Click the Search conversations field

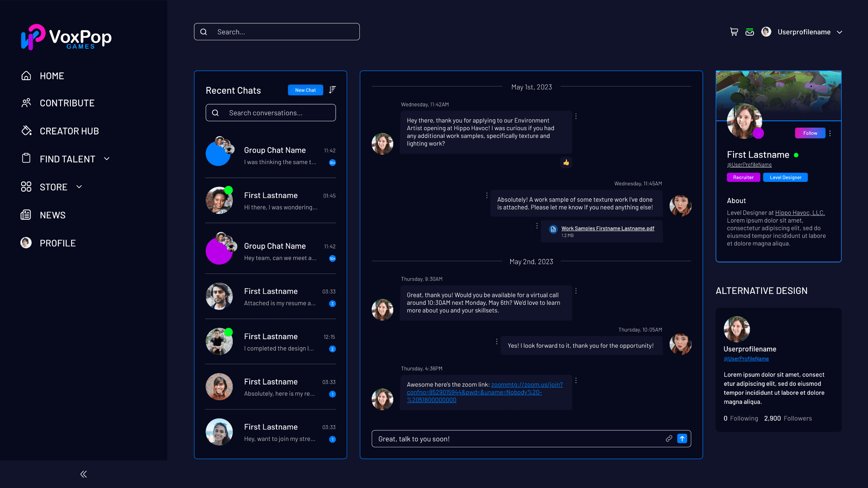(x=270, y=113)
